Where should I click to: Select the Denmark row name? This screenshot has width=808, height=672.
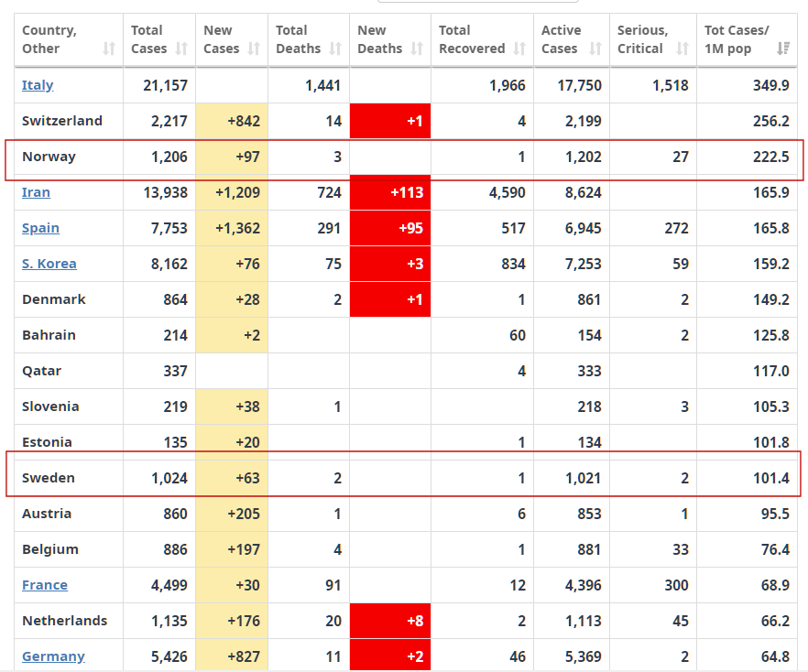point(54,299)
